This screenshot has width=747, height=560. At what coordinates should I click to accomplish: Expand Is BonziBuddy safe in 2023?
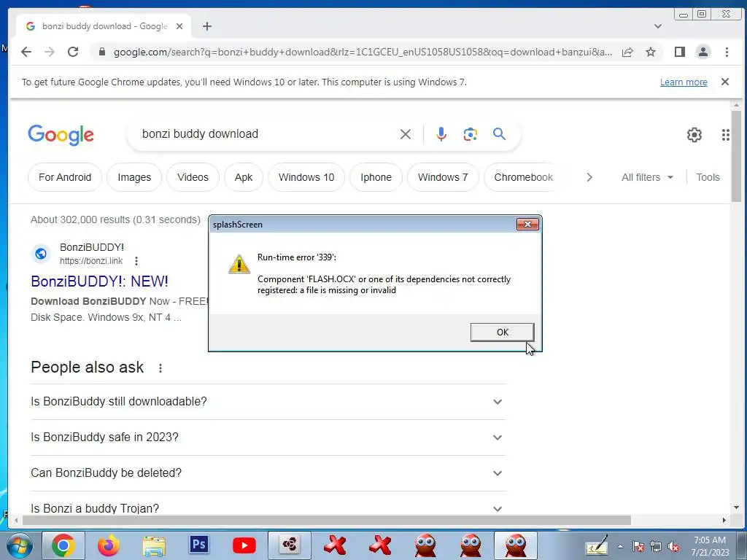coord(268,437)
